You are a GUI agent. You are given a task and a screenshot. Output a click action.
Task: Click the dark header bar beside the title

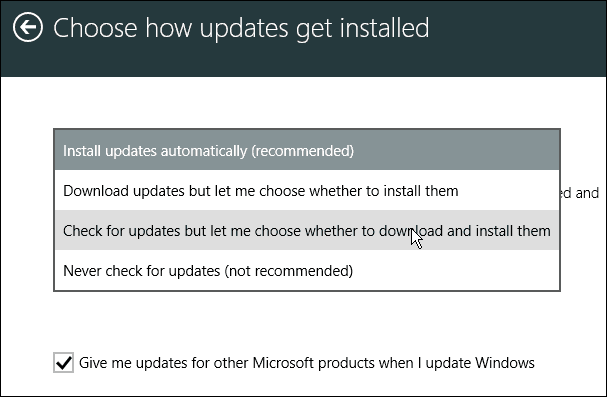click(x=517, y=38)
